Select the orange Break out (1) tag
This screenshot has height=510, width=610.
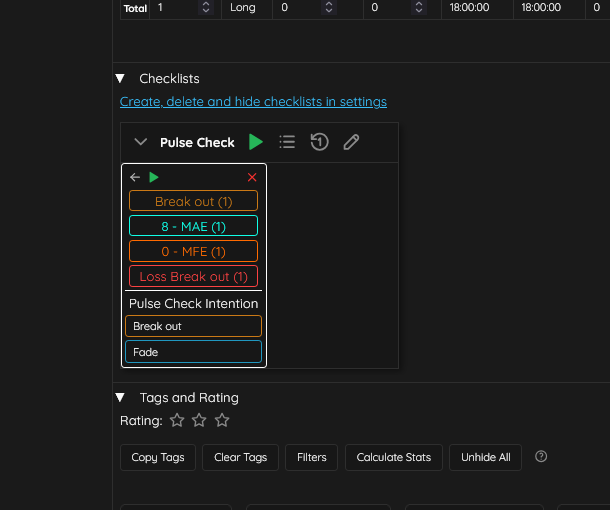pyautogui.click(x=193, y=201)
